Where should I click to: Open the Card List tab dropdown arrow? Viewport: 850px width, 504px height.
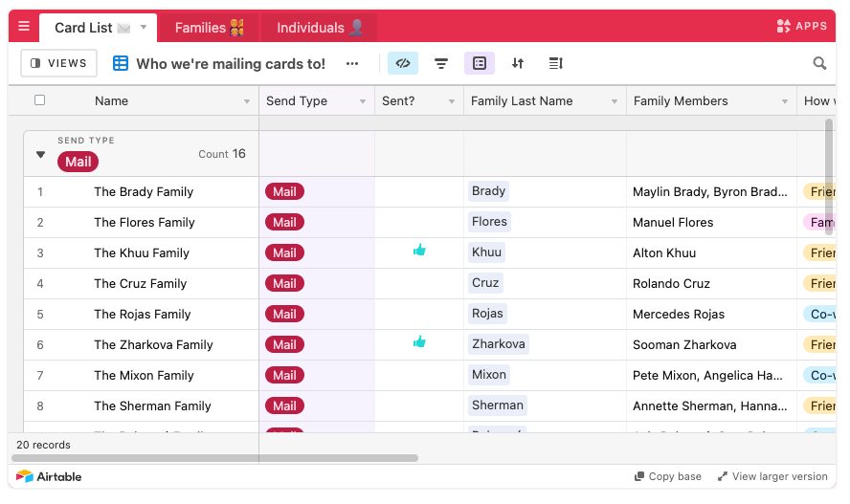coord(144,27)
